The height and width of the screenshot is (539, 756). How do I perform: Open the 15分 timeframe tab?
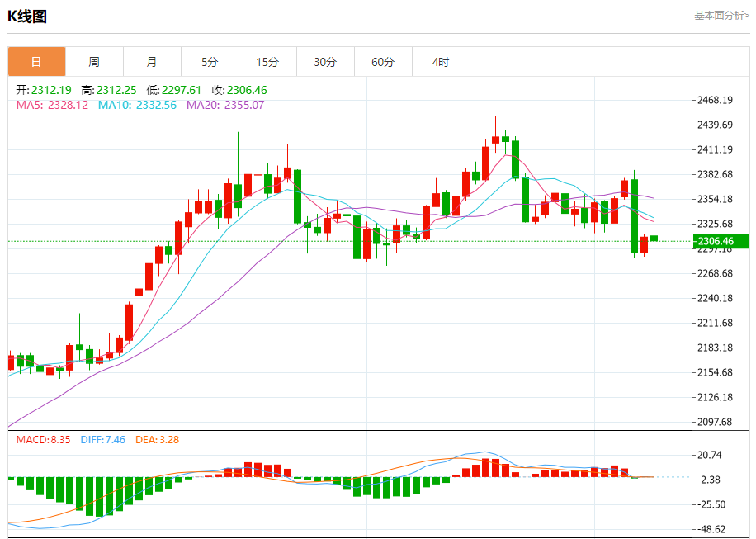coord(268,62)
